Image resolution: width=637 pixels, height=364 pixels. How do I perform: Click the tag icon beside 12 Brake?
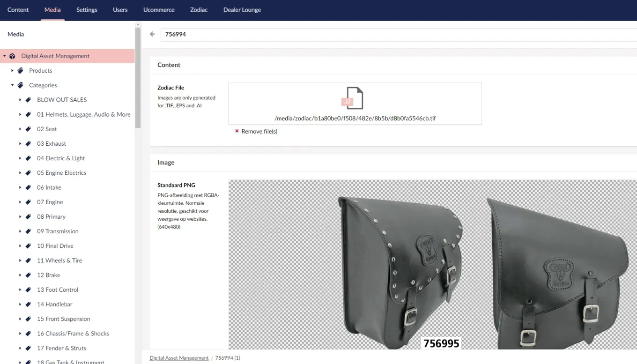pyautogui.click(x=29, y=275)
